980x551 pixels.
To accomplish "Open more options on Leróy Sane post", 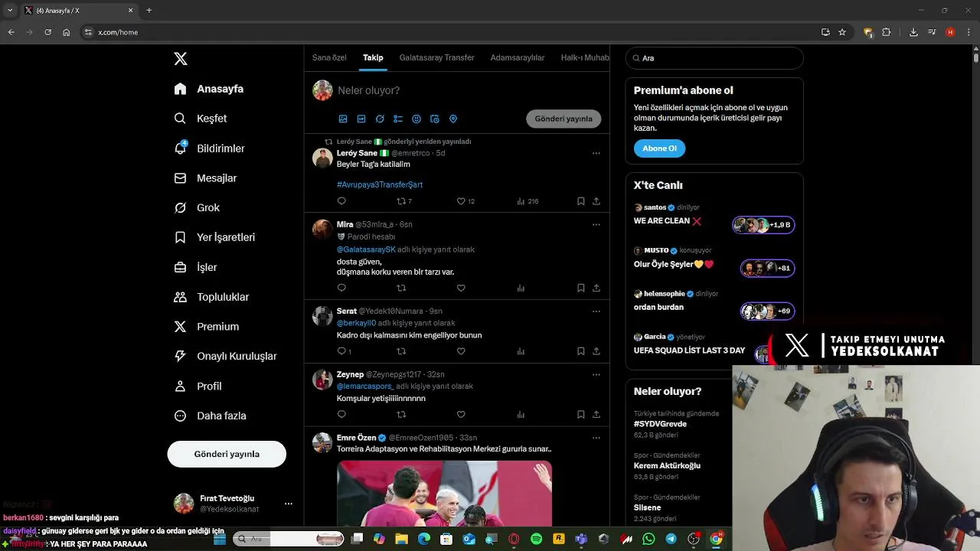I will pyautogui.click(x=596, y=153).
